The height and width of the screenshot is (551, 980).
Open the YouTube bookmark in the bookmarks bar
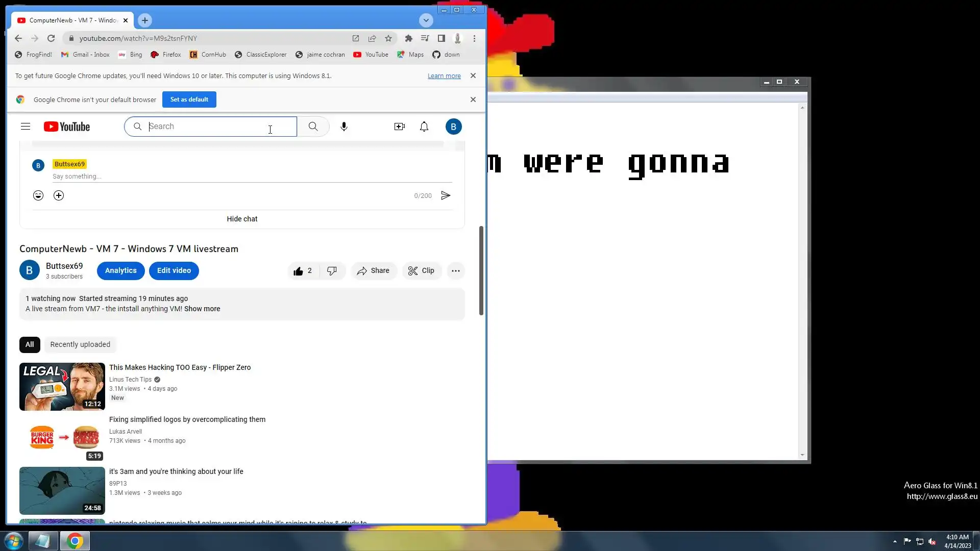click(x=371, y=55)
